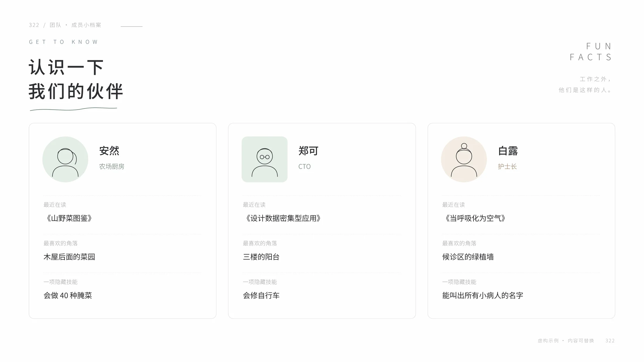
Task: Click 候诊区的绿植墙 text
Action: 468,257
